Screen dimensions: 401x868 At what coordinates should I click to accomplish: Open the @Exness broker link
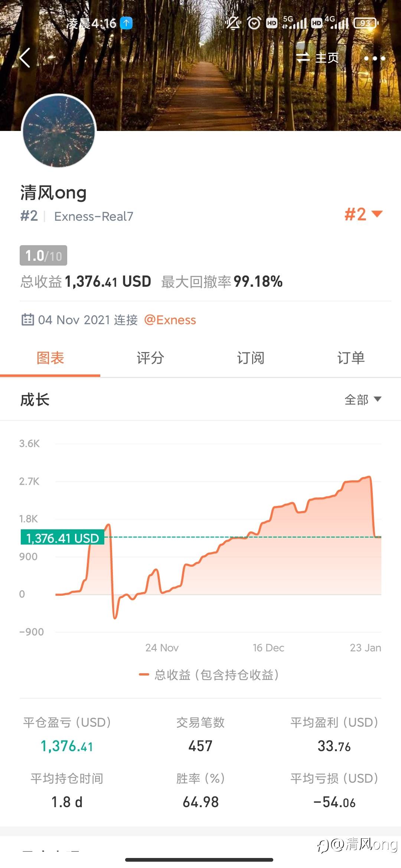(x=170, y=320)
